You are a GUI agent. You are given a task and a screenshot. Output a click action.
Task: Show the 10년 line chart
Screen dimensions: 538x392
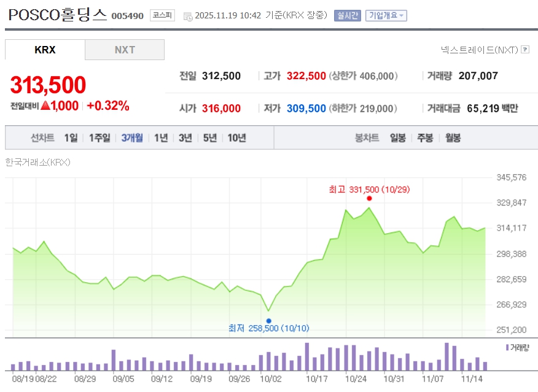237,138
